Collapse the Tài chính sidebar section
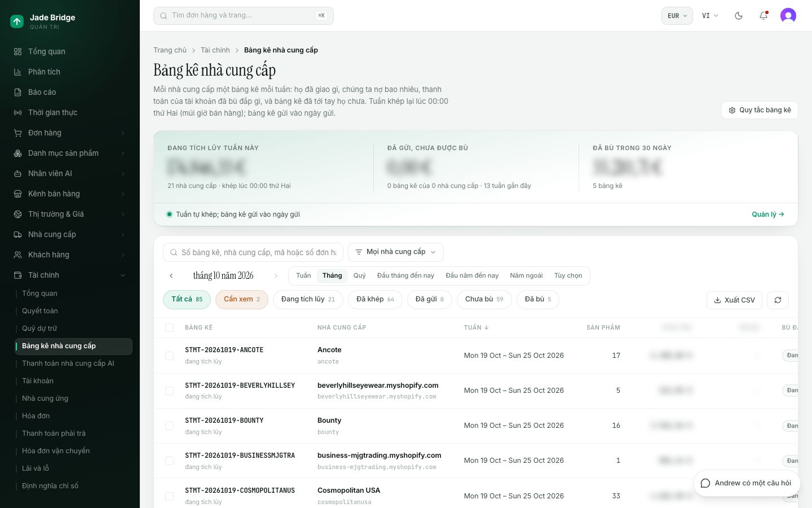The height and width of the screenshot is (508, 812). [x=70, y=275]
